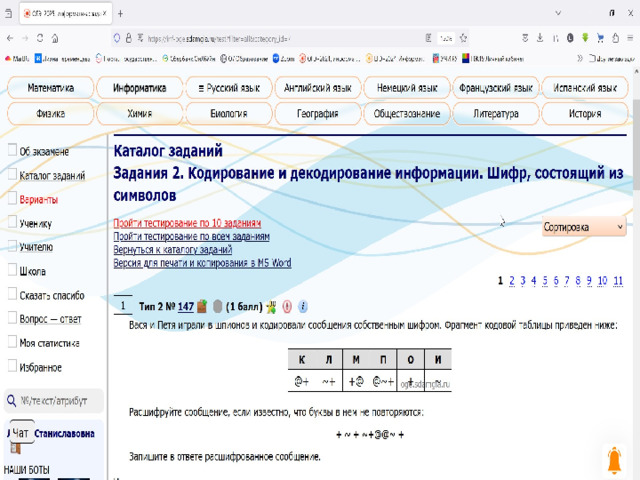Viewport: 640px width, 480px height.
Task: Click Вернуться к каталогу заданий link
Action: click(173, 249)
